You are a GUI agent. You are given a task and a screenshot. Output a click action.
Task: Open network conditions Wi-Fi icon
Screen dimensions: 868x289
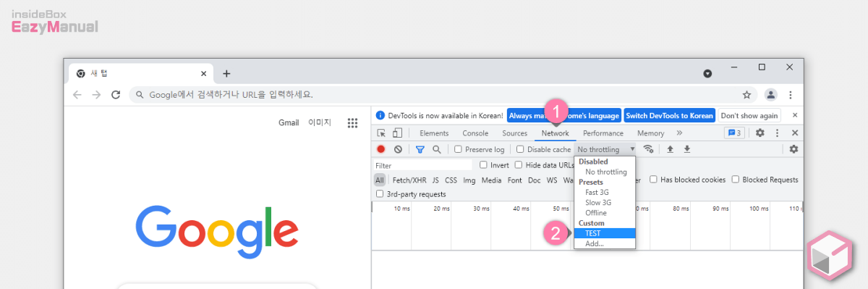(x=649, y=149)
